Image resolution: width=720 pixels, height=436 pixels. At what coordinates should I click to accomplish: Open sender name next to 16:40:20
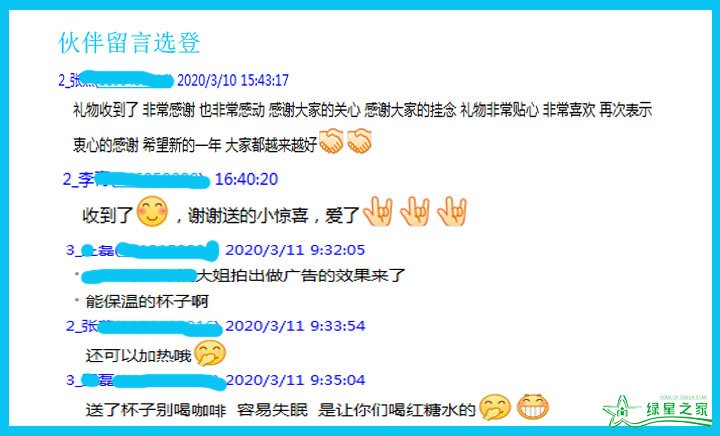136,179
